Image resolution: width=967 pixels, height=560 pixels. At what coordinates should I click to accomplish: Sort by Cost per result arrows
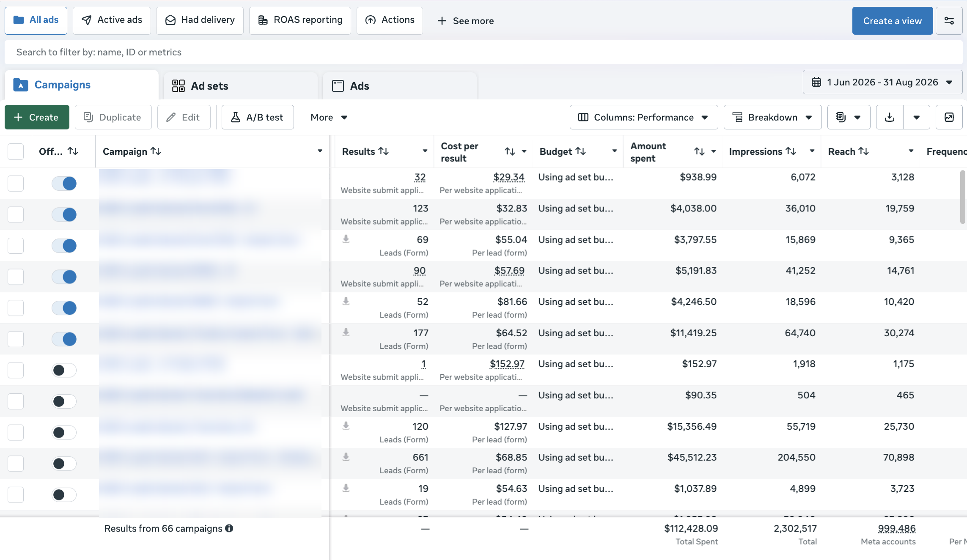click(510, 151)
